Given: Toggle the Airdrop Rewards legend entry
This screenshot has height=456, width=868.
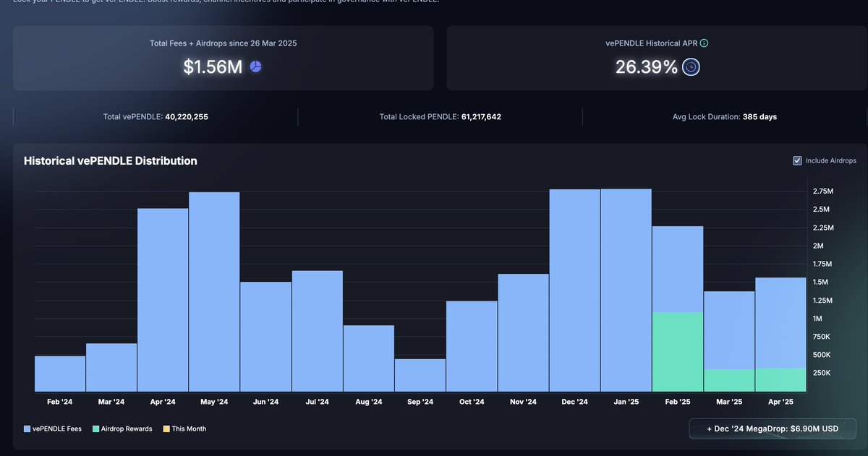Looking at the screenshot, I should pyautogui.click(x=122, y=429).
